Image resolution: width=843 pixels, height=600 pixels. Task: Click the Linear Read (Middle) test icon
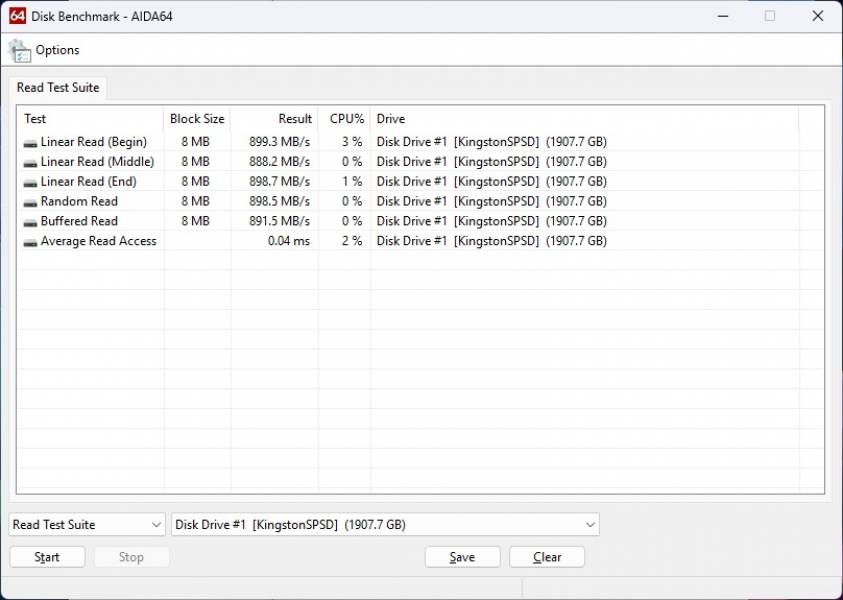[x=30, y=161]
